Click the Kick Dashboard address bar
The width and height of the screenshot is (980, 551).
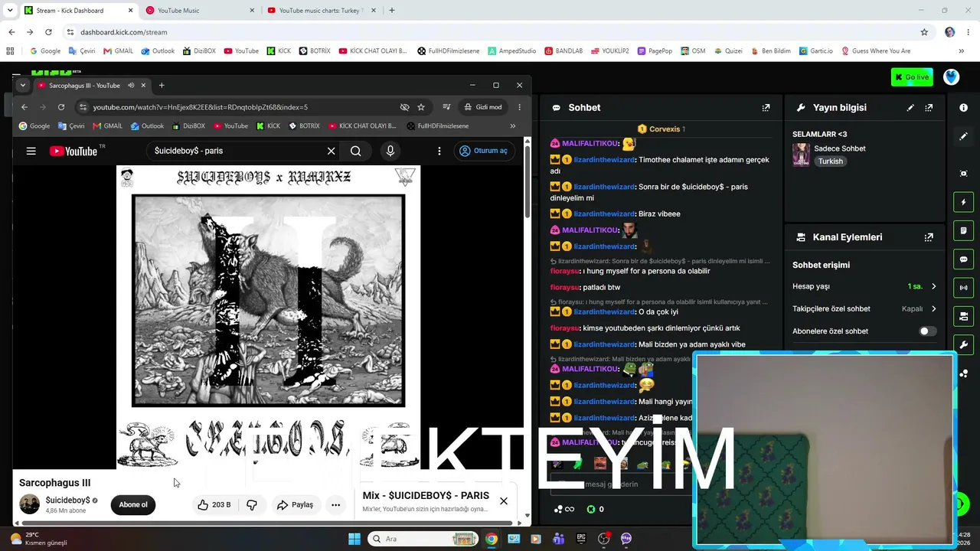pyautogui.click(x=490, y=32)
